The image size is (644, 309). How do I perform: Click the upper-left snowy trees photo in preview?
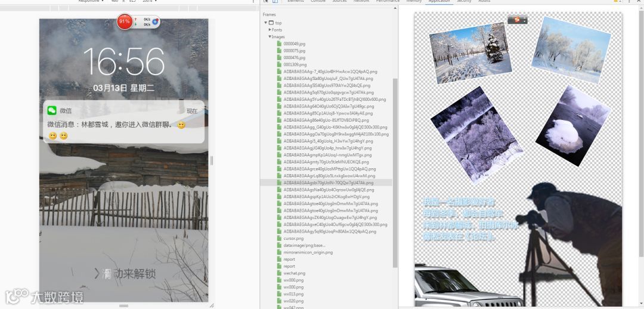pyautogui.click(x=470, y=53)
